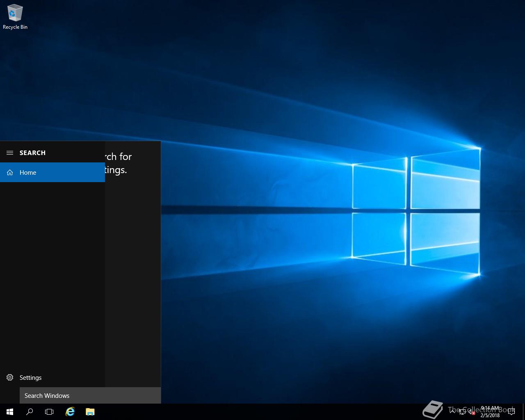Click the Search magnifier on the taskbar
The image size is (525, 420).
coord(29,411)
